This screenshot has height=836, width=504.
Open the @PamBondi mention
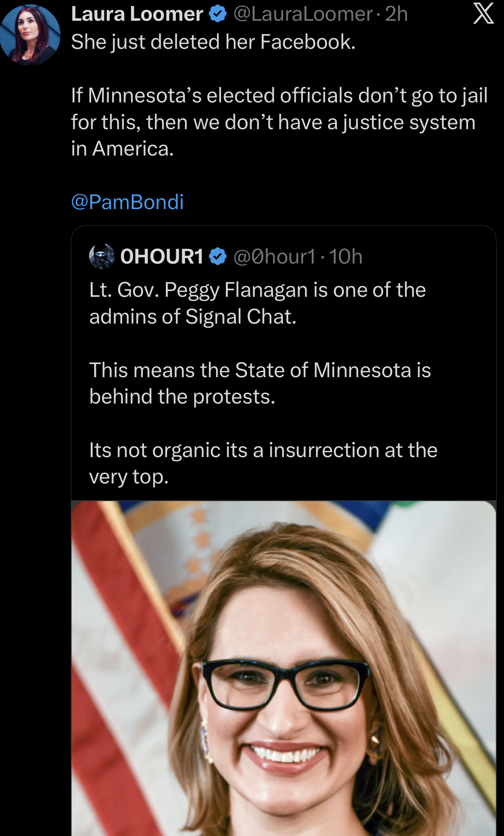(x=127, y=202)
